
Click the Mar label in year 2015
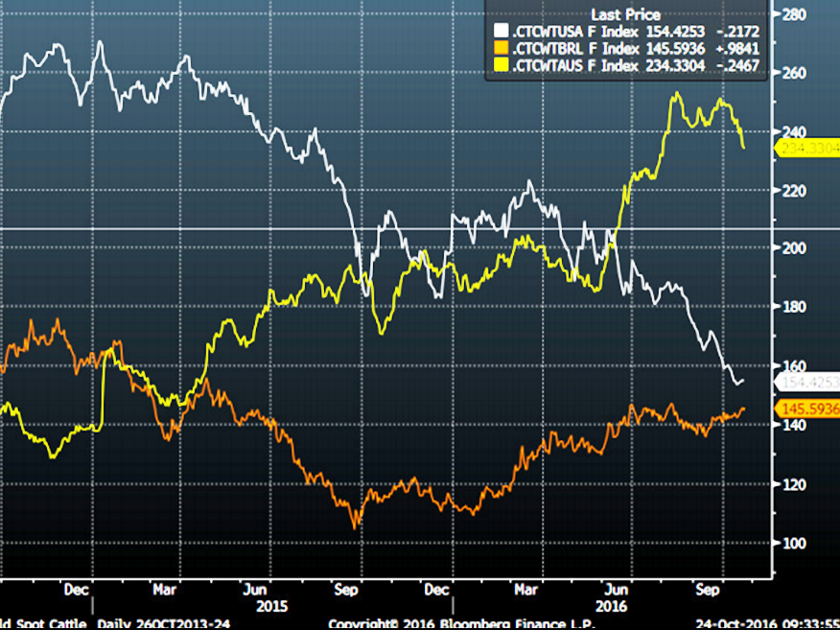pyautogui.click(x=165, y=590)
